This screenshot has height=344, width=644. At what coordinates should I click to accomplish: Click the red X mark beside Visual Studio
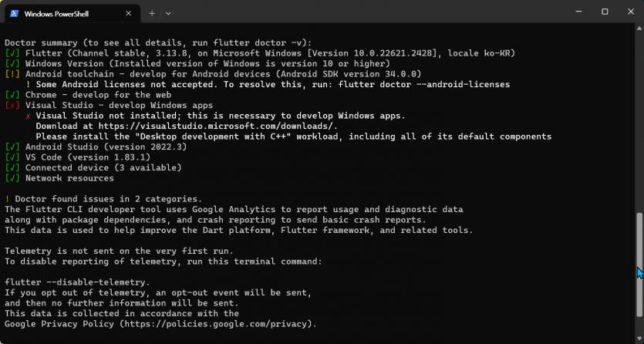(12, 105)
